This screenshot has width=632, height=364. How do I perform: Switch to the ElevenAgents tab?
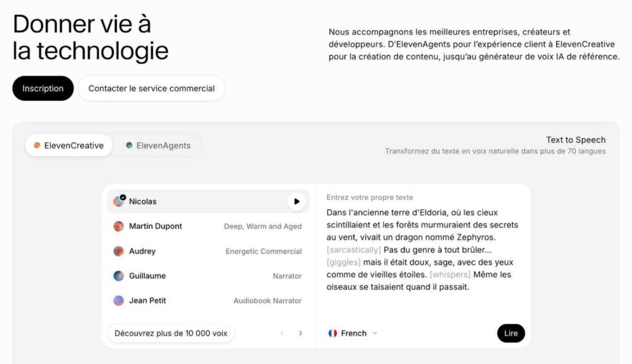[x=158, y=146]
